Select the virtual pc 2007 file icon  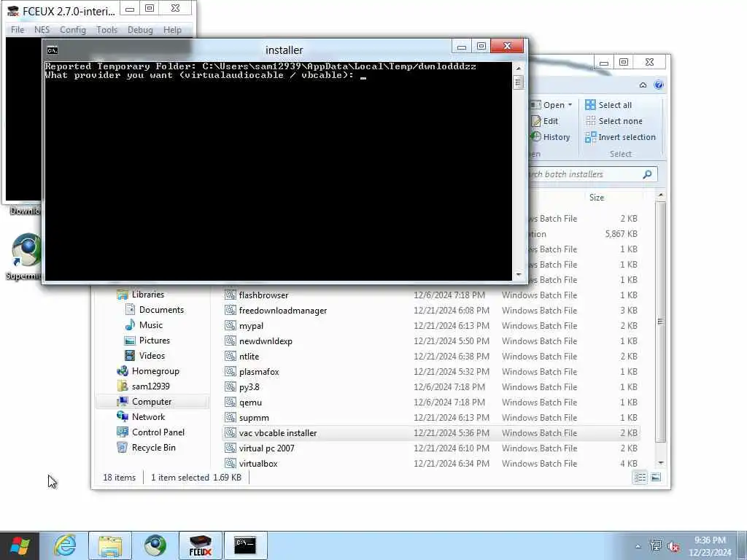(x=231, y=448)
